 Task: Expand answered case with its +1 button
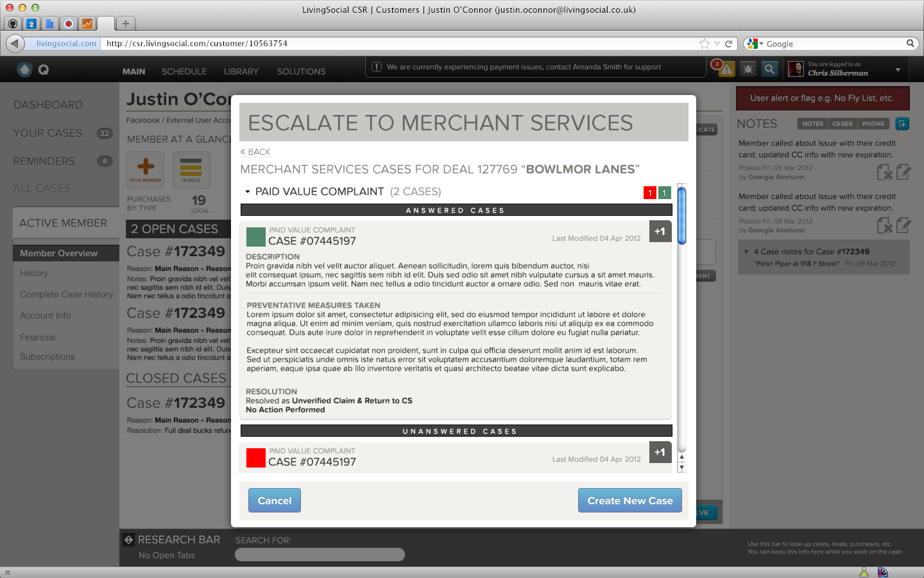[x=660, y=231]
